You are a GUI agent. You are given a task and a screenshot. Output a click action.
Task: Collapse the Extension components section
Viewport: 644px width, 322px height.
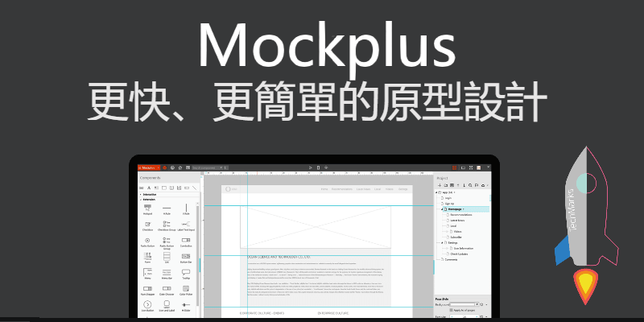pyautogui.click(x=141, y=199)
